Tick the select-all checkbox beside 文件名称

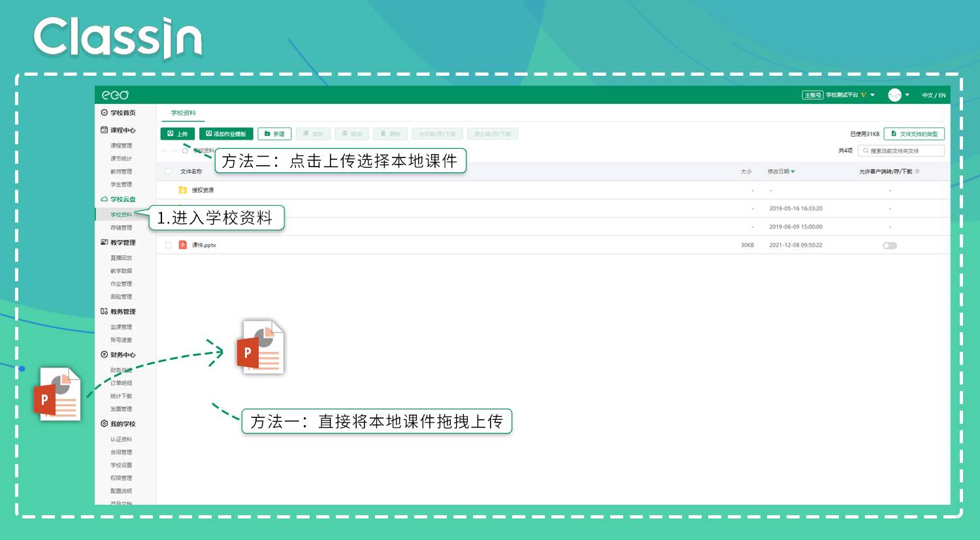pyautogui.click(x=169, y=172)
